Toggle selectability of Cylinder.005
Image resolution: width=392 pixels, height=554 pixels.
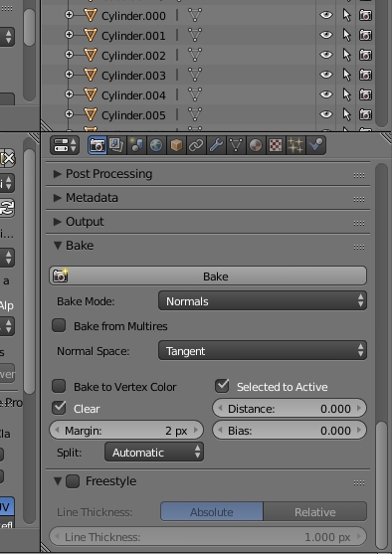347,114
